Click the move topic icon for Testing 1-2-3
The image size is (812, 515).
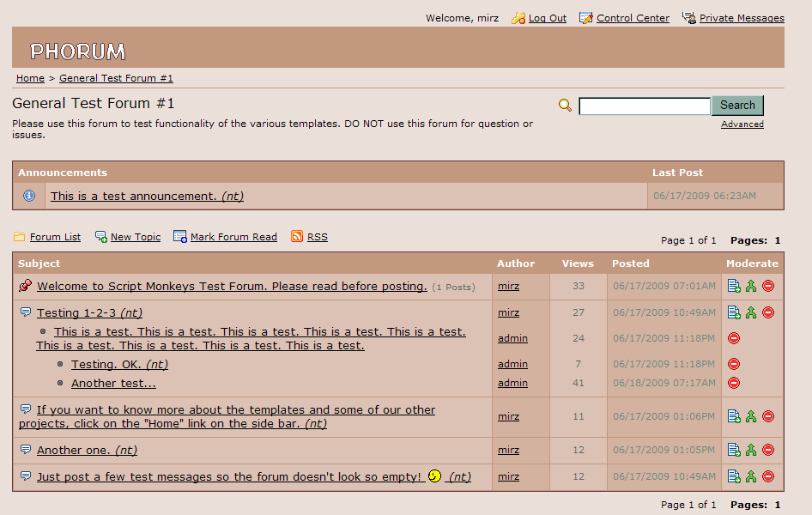tap(734, 312)
